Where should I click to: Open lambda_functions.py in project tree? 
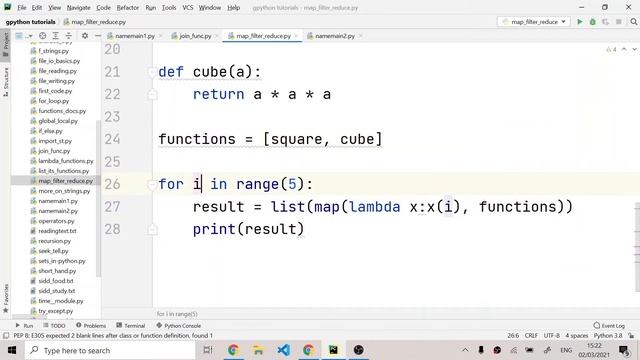[x=65, y=161]
